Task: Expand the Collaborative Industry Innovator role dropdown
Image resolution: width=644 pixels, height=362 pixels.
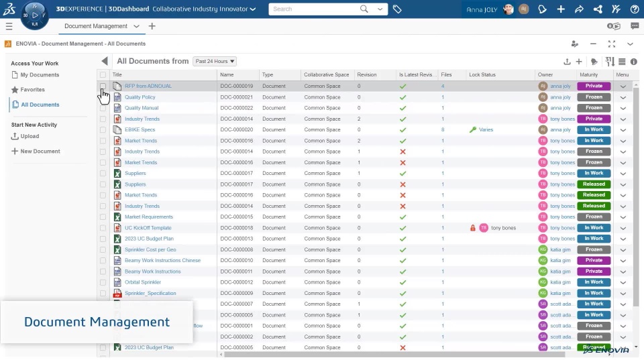Action: click(253, 9)
